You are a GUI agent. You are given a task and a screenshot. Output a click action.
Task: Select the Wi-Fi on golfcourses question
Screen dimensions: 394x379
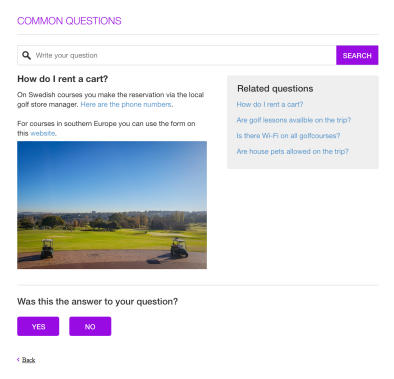(288, 136)
